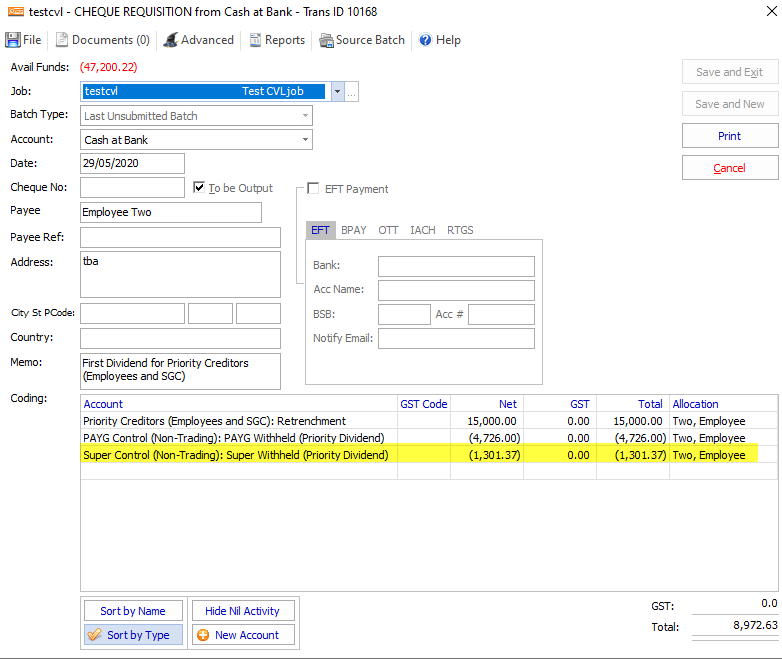Click the File save disk icon
Image resolution: width=782 pixels, height=659 pixels.
(x=13, y=40)
